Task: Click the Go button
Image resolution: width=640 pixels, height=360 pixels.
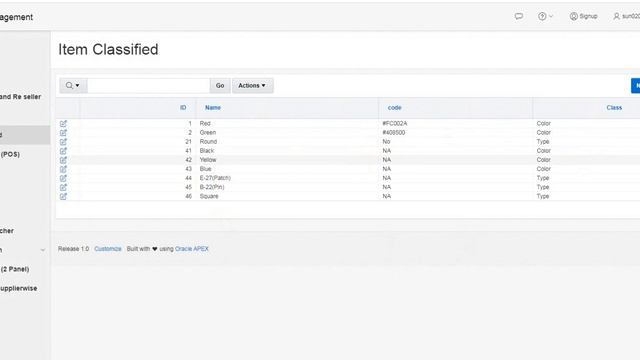Action: [x=220, y=85]
